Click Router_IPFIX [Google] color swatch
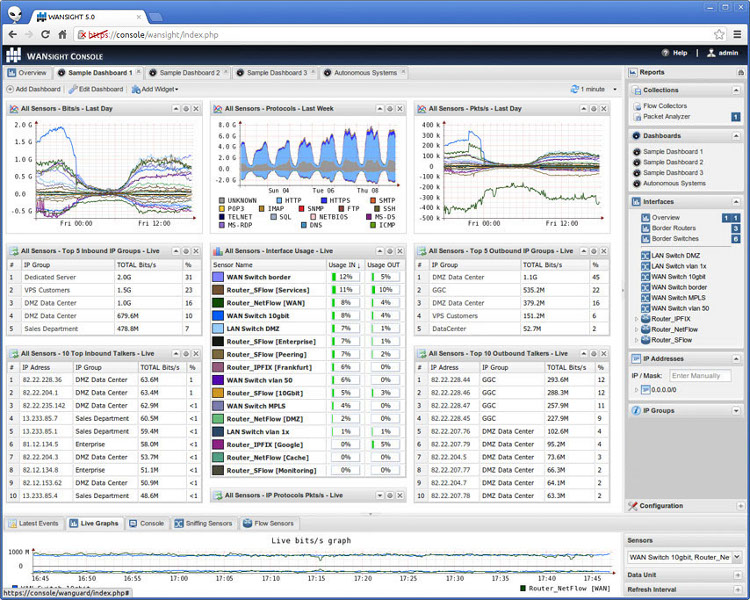750x600 pixels. coord(218,445)
